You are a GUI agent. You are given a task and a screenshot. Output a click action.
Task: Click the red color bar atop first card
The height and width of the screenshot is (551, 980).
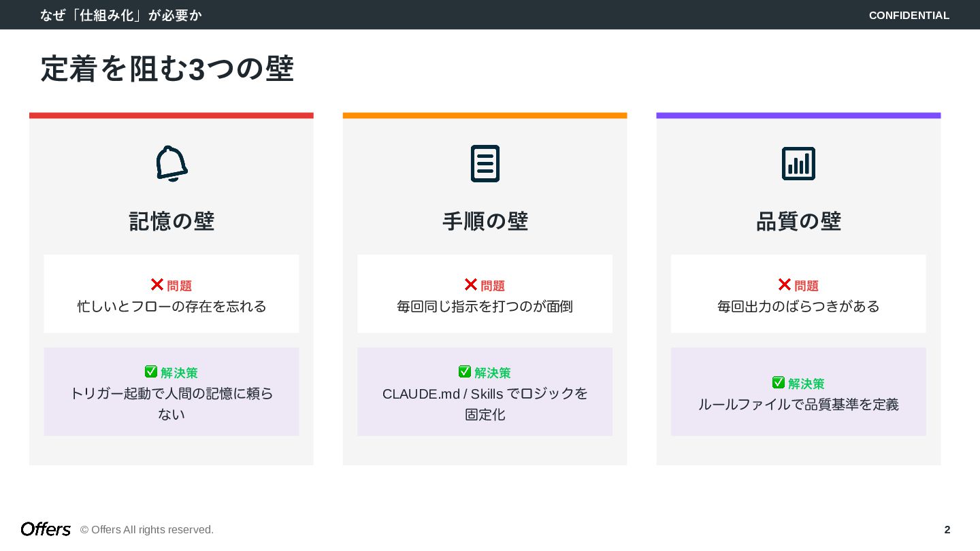click(x=171, y=116)
